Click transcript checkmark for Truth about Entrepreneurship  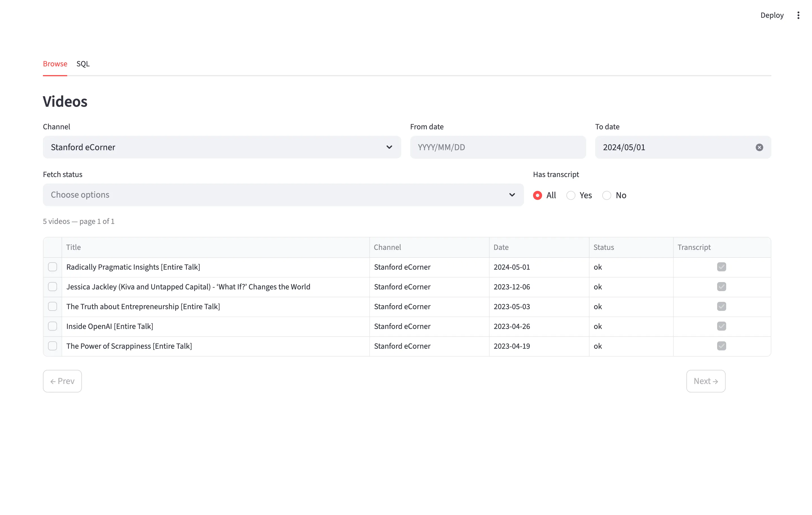tap(721, 306)
